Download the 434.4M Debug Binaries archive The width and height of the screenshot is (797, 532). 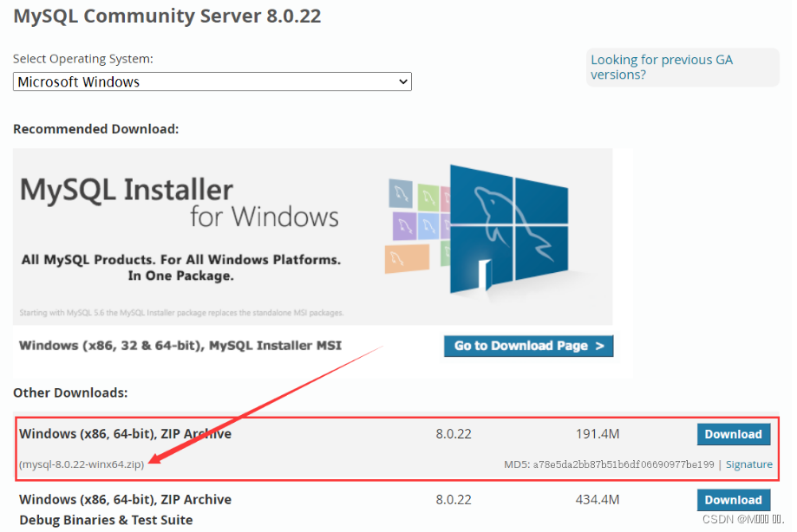tap(734, 500)
